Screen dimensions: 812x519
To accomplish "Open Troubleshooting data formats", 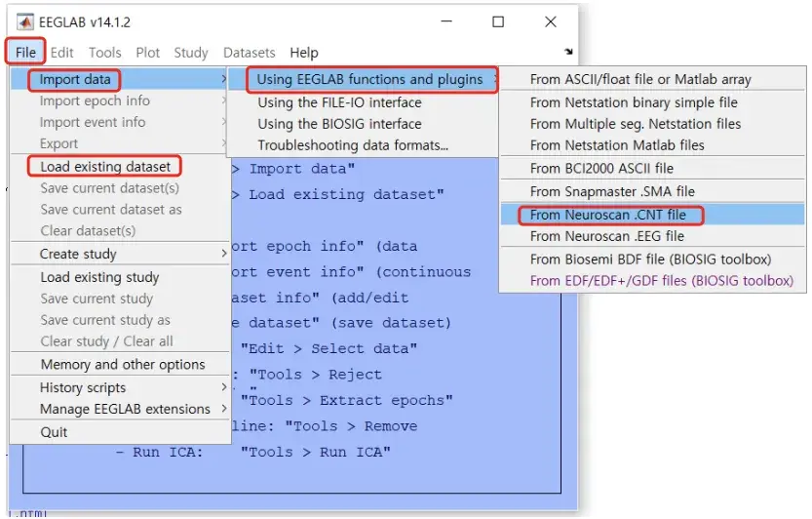I will [x=353, y=145].
